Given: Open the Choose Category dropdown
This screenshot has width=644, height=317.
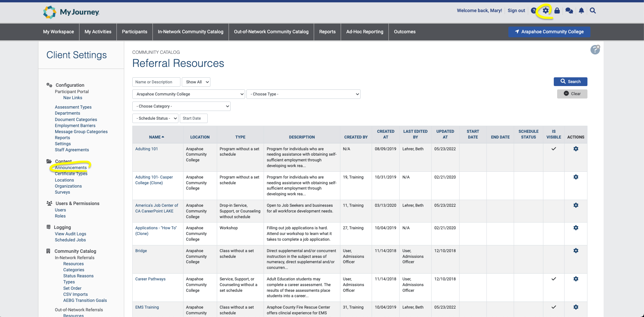Looking at the screenshot, I should (x=181, y=106).
